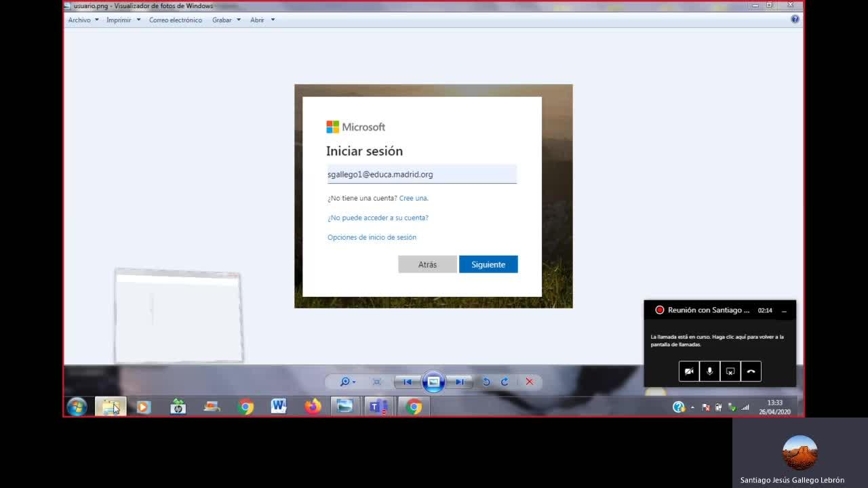The width and height of the screenshot is (868, 488).
Task: Open Microsoft Word from the taskbar
Action: 279,407
